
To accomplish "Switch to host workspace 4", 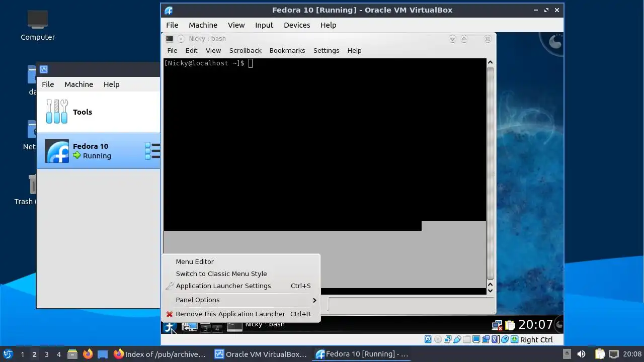I will (58, 354).
